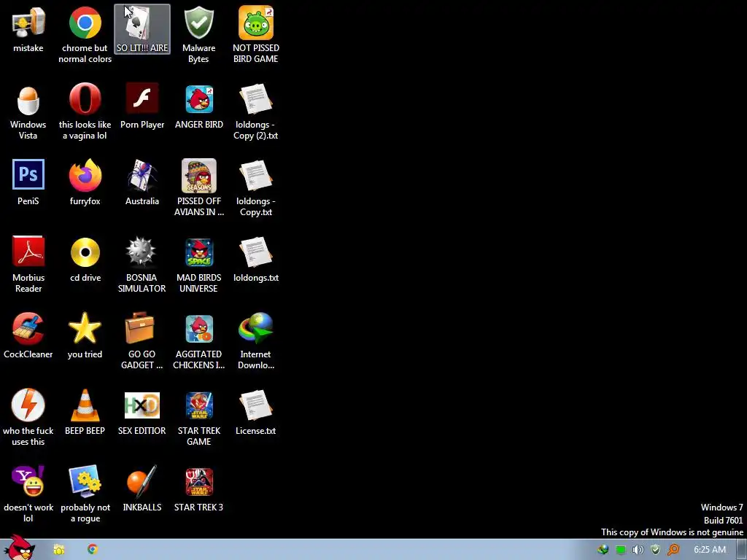Open the 'SEX EDITIOR' HxD icon
The image size is (747, 560).
tap(142, 413)
